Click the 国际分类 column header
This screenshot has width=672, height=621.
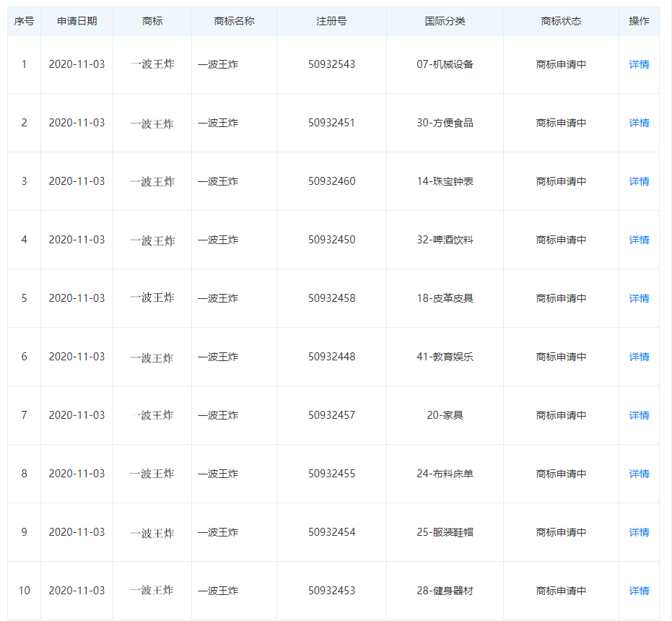pos(445,21)
